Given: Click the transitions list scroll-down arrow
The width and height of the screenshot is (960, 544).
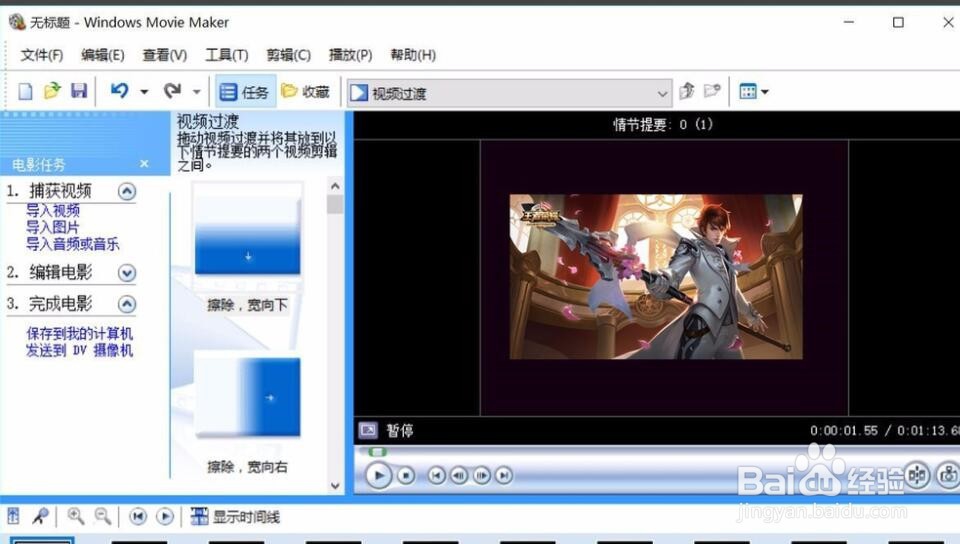Looking at the screenshot, I should [x=335, y=486].
